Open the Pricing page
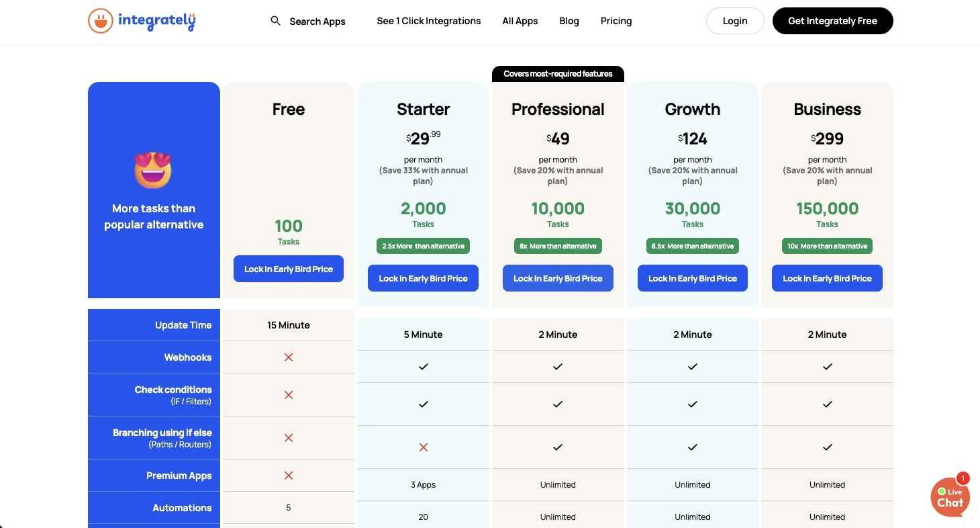Viewport: 980px width, 528px height. pos(616,21)
